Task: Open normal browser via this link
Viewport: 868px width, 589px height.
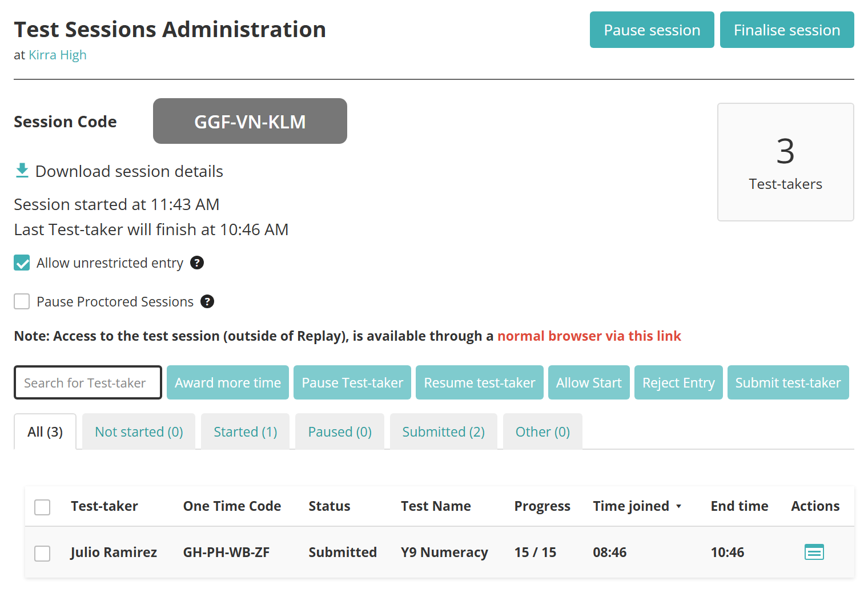Action: pos(589,336)
